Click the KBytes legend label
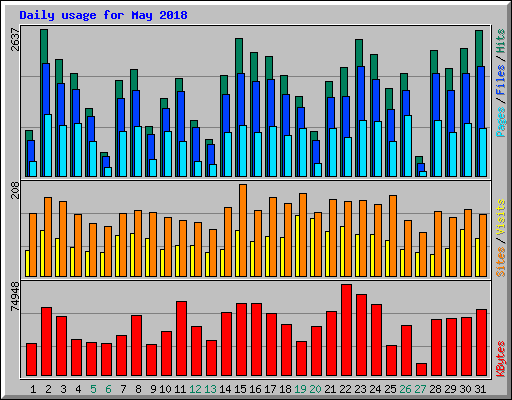The width and height of the screenshot is (512, 400). tap(501, 359)
